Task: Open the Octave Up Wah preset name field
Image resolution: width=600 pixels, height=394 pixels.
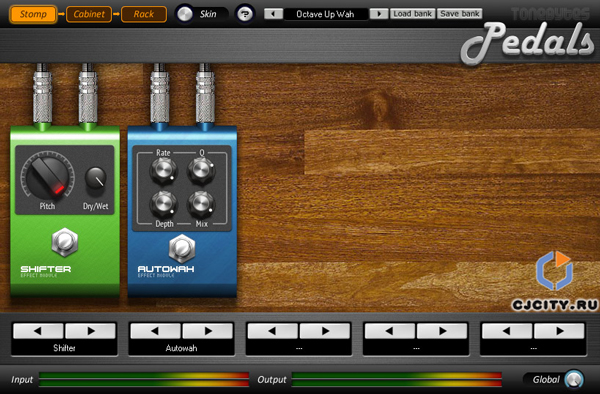Action: click(x=326, y=14)
